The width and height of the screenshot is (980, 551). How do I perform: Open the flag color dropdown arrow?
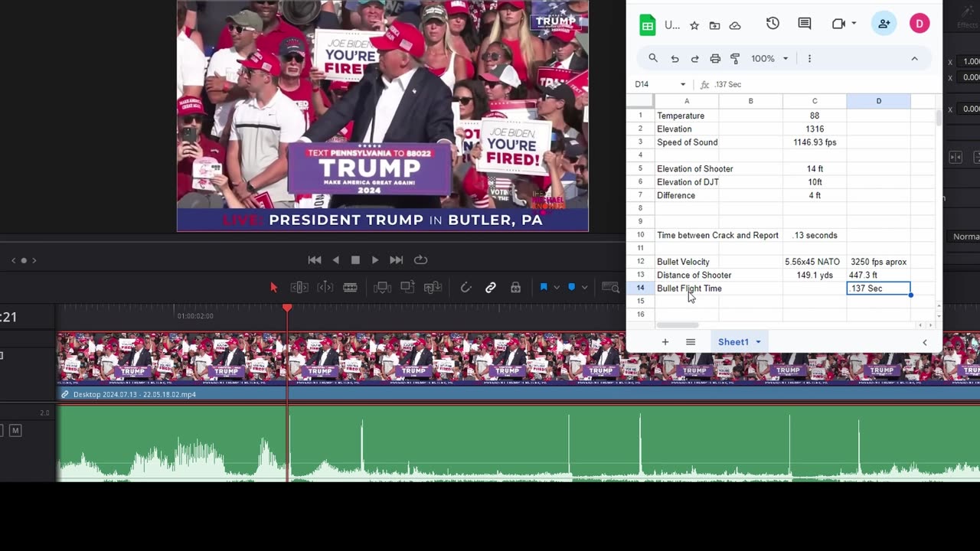[x=557, y=288]
